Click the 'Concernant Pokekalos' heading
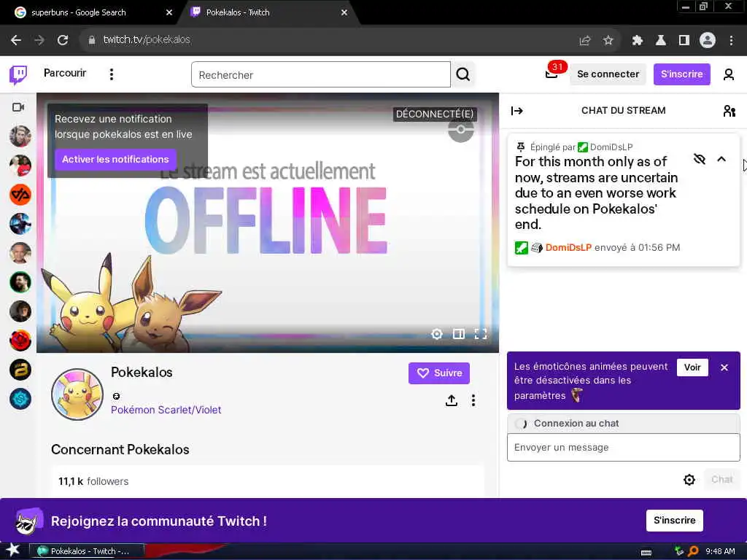This screenshot has height=560, width=747. click(120, 449)
